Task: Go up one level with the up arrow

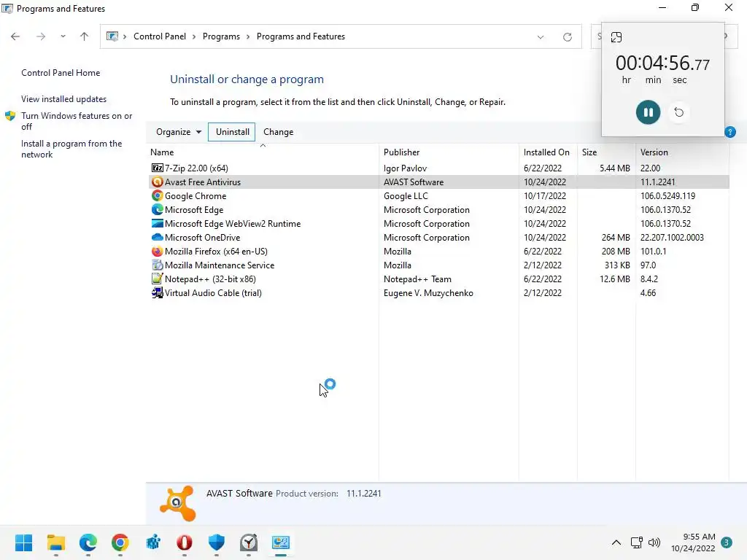Action: [x=85, y=36]
